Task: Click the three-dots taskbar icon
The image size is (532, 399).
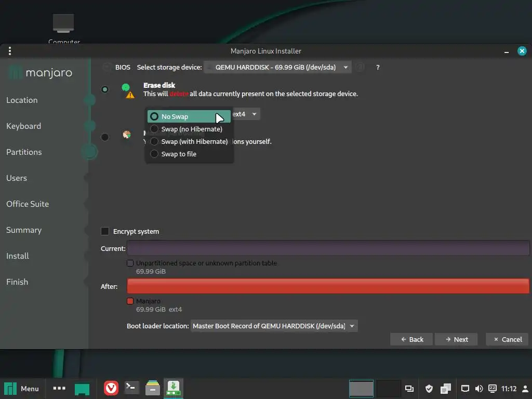Action: tap(59, 388)
